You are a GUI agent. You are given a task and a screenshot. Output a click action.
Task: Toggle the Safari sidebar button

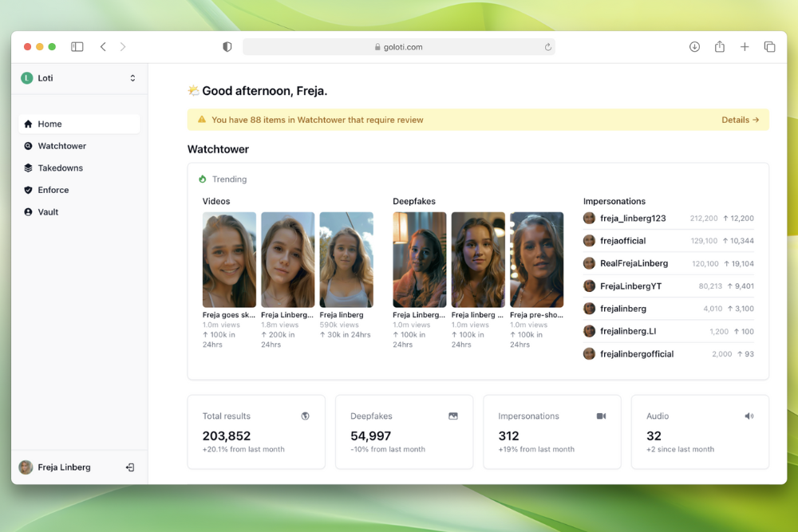[x=77, y=46]
